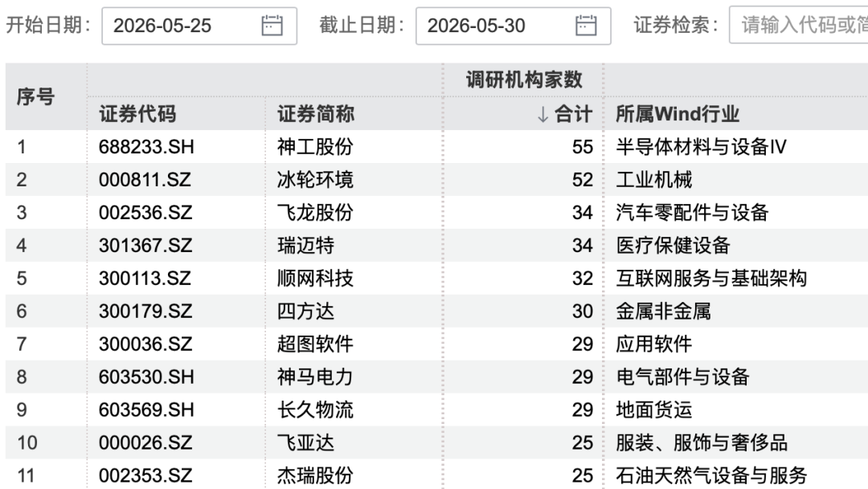Select stock code 300036.SZ
The height and width of the screenshot is (489, 868).
(x=145, y=344)
